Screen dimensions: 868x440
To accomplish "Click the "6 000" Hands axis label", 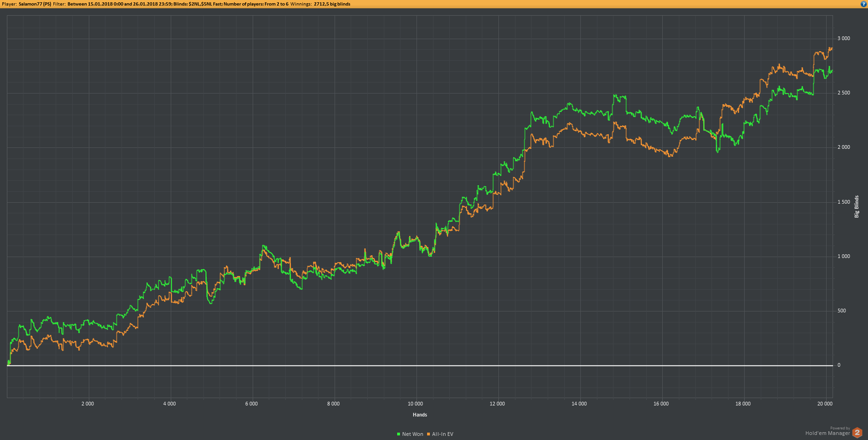I will 251,404.
